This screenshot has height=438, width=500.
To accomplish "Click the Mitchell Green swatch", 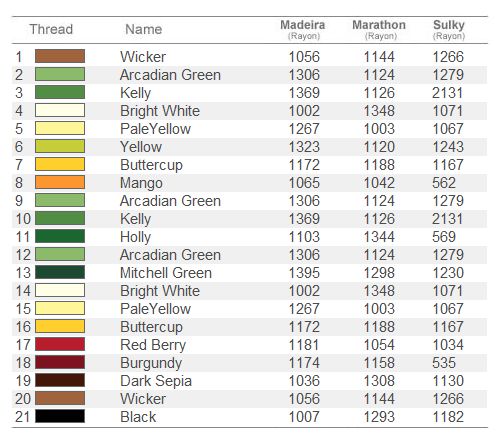I will pos(60,272).
